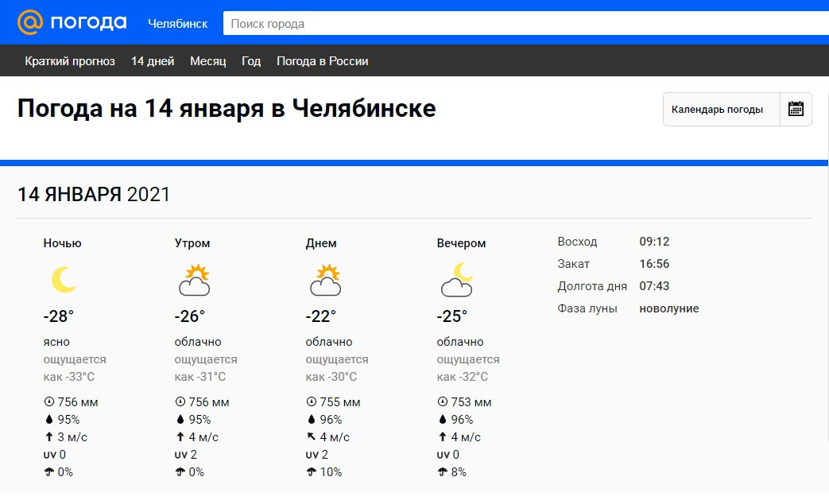Screen dimensions: 829x504
Task: Click the night clear moon icon
Action: 64,279
